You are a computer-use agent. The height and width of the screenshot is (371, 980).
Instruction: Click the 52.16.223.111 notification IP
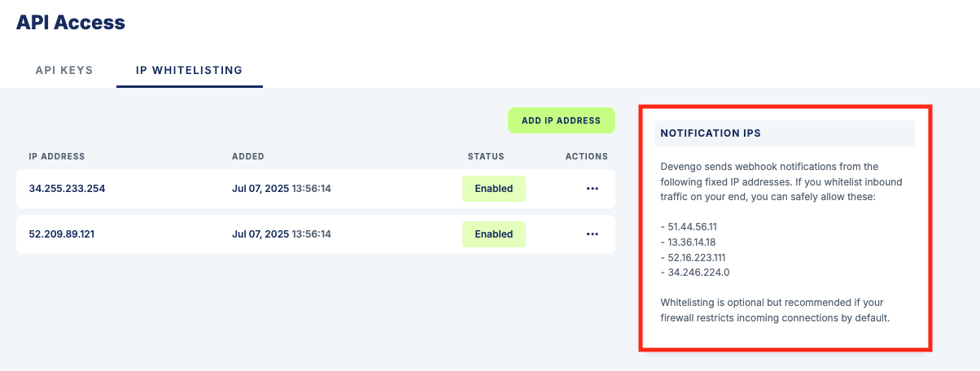(693, 257)
